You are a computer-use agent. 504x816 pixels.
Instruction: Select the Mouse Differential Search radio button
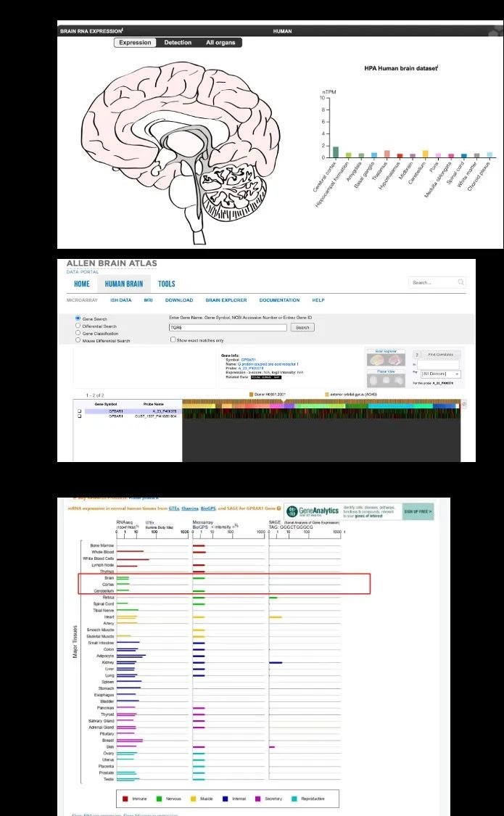coord(78,340)
